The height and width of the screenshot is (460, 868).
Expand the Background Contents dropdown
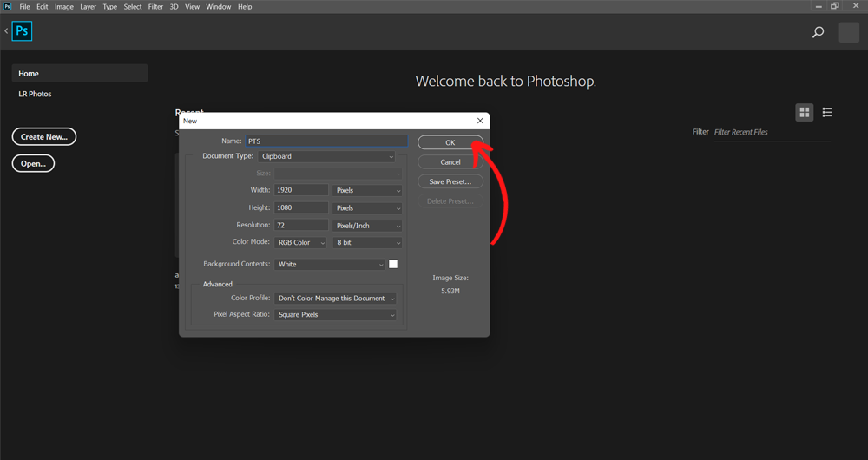[330, 264]
